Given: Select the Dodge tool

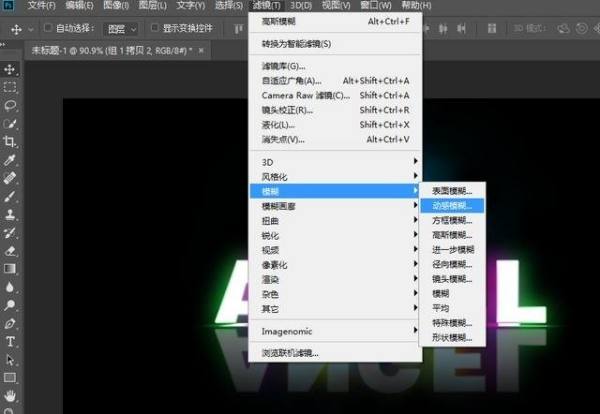Looking at the screenshot, I should coord(10,305).
